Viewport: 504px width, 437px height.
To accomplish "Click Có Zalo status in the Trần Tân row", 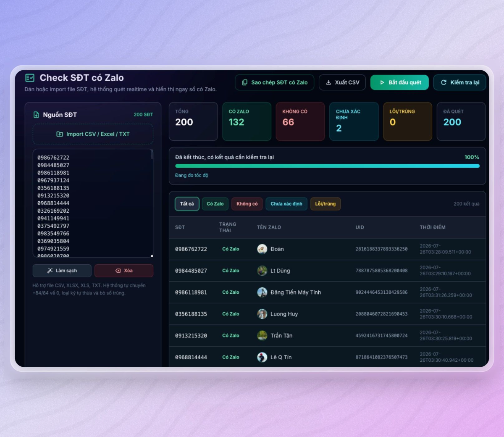I will tap(231, 335).
